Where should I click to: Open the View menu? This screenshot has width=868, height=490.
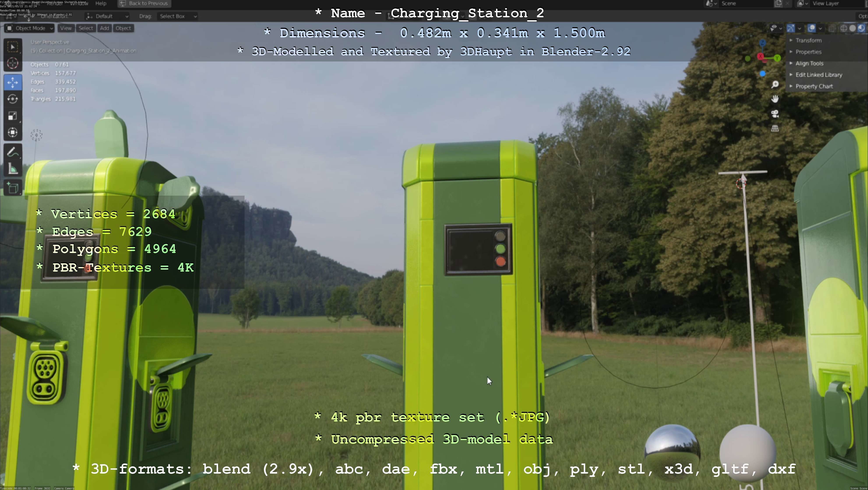point(66,28)
